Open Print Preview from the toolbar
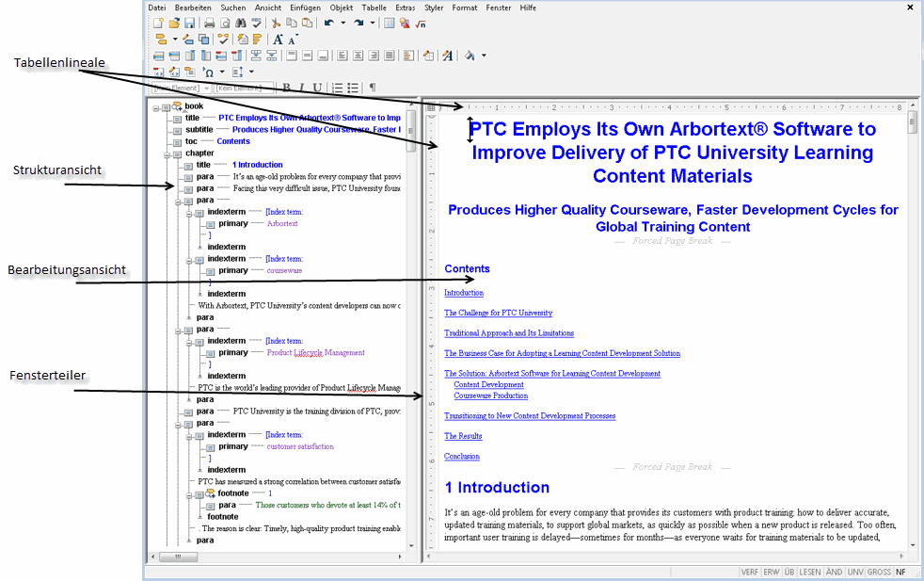 225,24
